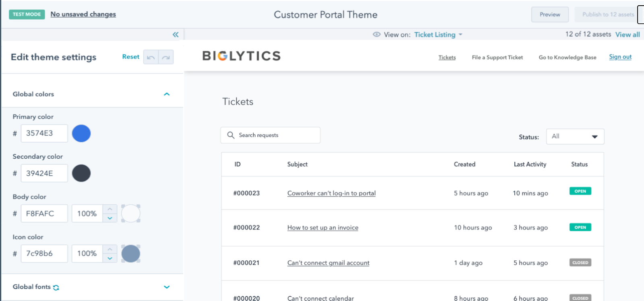Click the eye icon beside View on
Viewport: 644px width, 301px height.
[377, 35]
